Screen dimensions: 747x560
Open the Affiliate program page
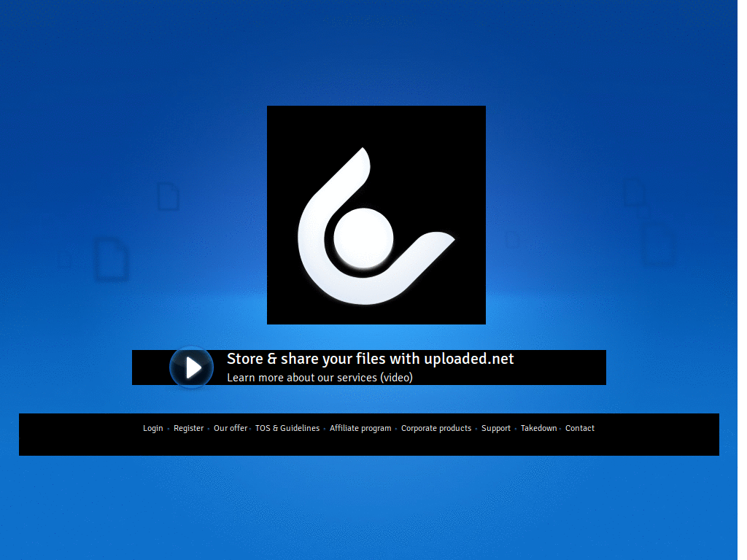click(x=360, y=428)
